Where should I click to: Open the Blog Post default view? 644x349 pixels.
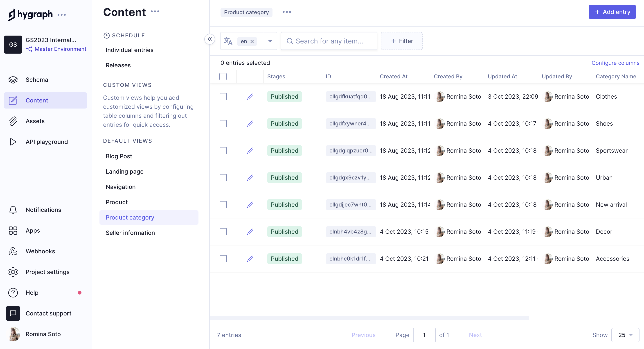pos(119,156)
